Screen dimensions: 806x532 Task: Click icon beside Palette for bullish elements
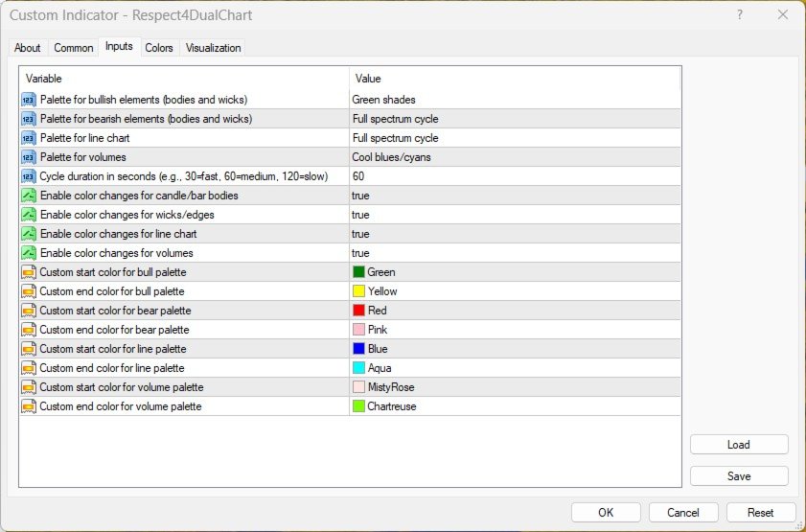(29, 99)
